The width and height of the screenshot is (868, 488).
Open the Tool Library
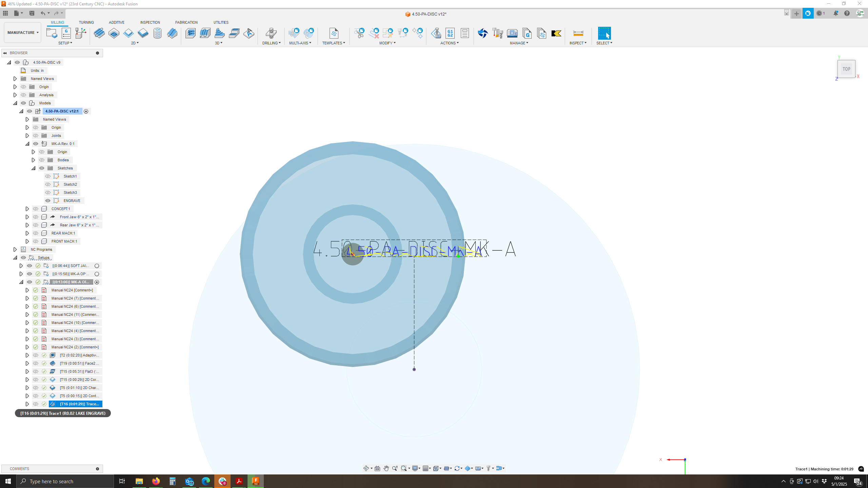pyautogui.click(x=497, y=33)
